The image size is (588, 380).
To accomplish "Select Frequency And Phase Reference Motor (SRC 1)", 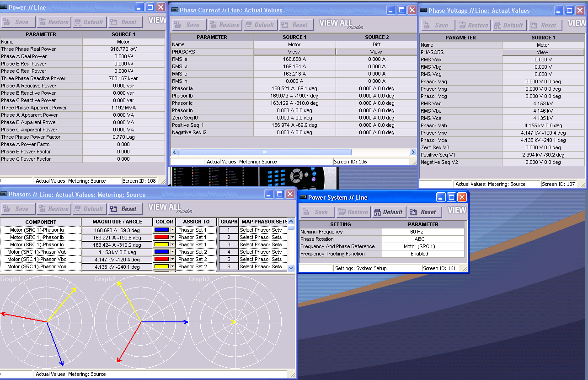I will [423, 246].
